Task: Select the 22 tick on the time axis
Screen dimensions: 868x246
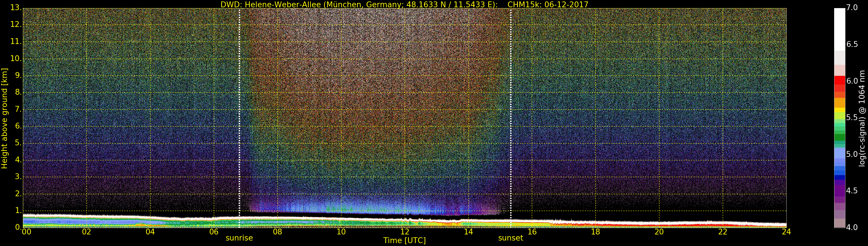Action: [x=722, y=232]
